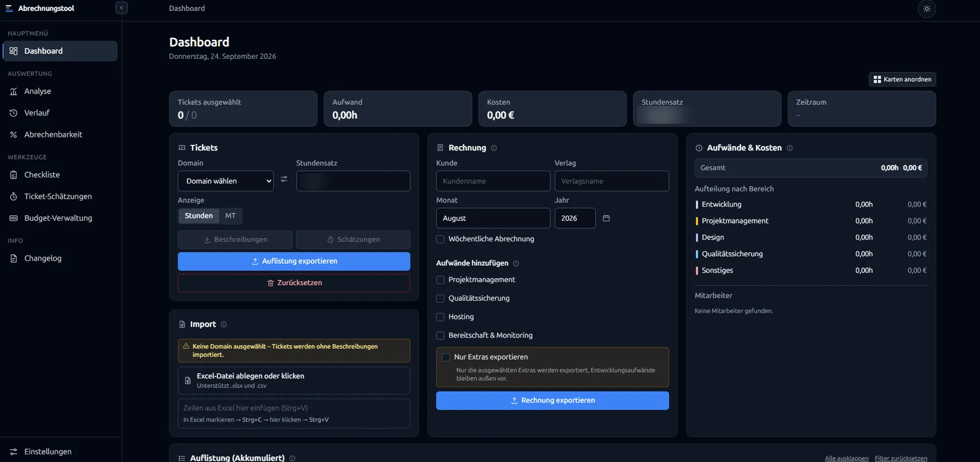Click the Kosten 0,00 € stat card
The width and height of the screenshot is (980, 462).
[553, 109]
